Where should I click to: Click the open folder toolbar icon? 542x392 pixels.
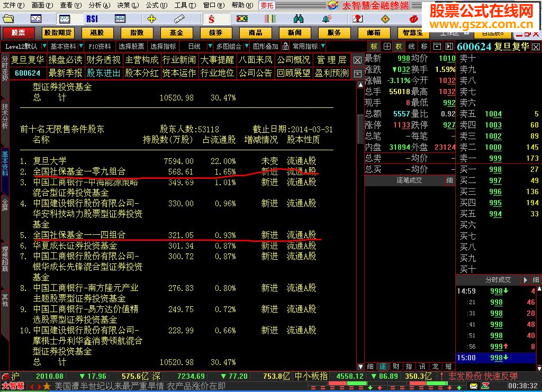8,19
